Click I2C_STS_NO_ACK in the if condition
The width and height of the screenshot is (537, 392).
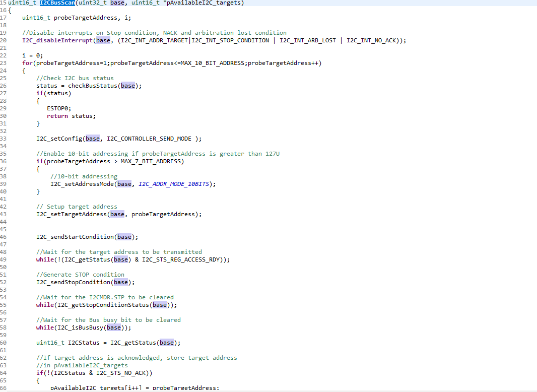pyautogui.click(x=120, y=373)
